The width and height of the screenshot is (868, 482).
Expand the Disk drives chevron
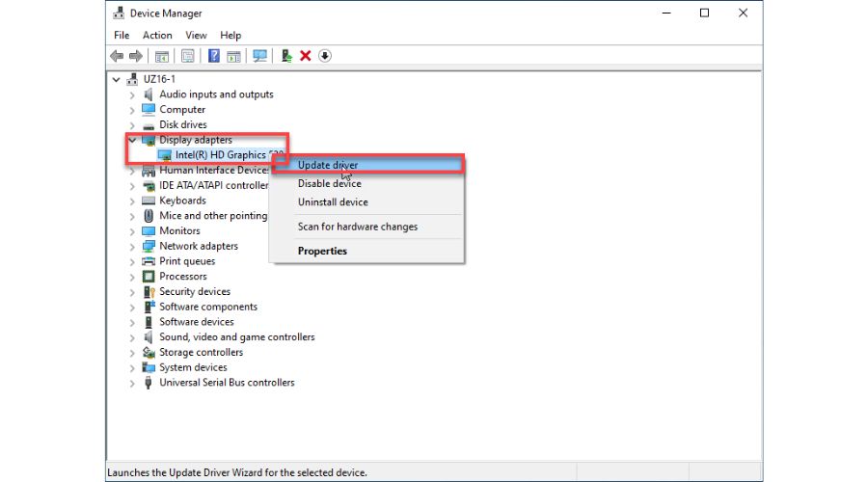(x=132, y=125)
